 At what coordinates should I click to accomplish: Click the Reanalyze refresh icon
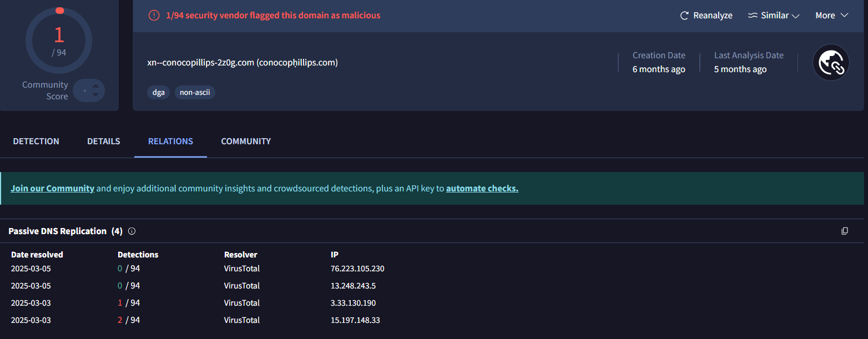tap(684, 16)
